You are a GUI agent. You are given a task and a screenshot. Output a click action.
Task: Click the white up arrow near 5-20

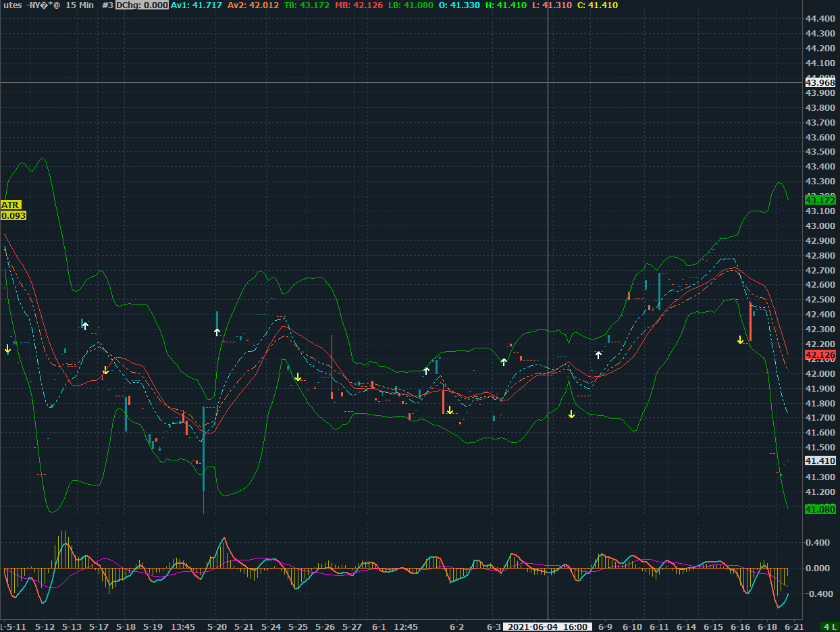pyautogui.click(x=217, y=332)
